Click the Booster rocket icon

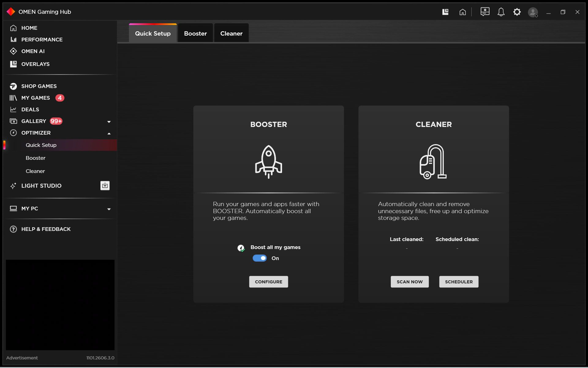[269, 162]
